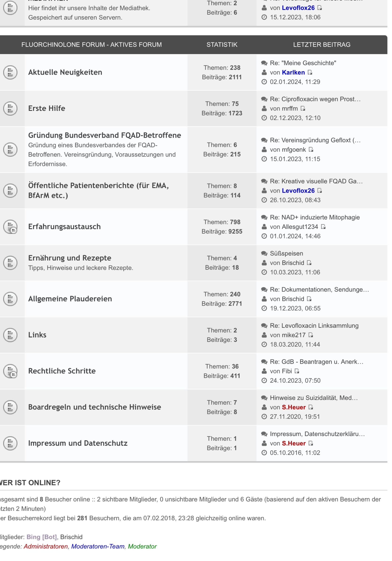
Task: Open Boardregeln und technische Hinweise
Action: [94, 407]
